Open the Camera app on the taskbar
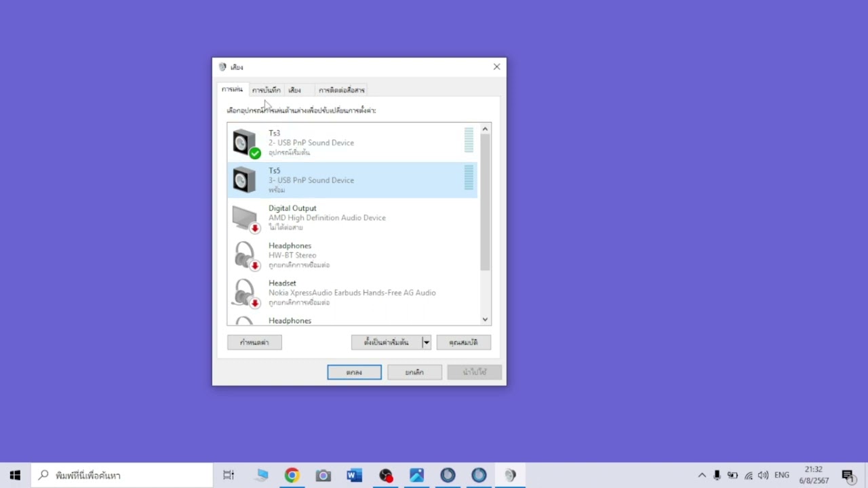The image size is (868, 488). click(323, 475)
